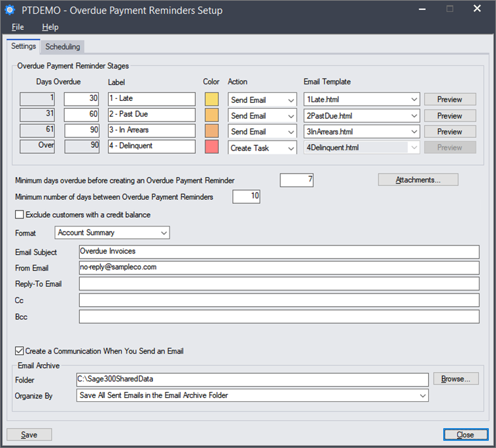Click the app gear icon in title bar

[x=10, y=11]
